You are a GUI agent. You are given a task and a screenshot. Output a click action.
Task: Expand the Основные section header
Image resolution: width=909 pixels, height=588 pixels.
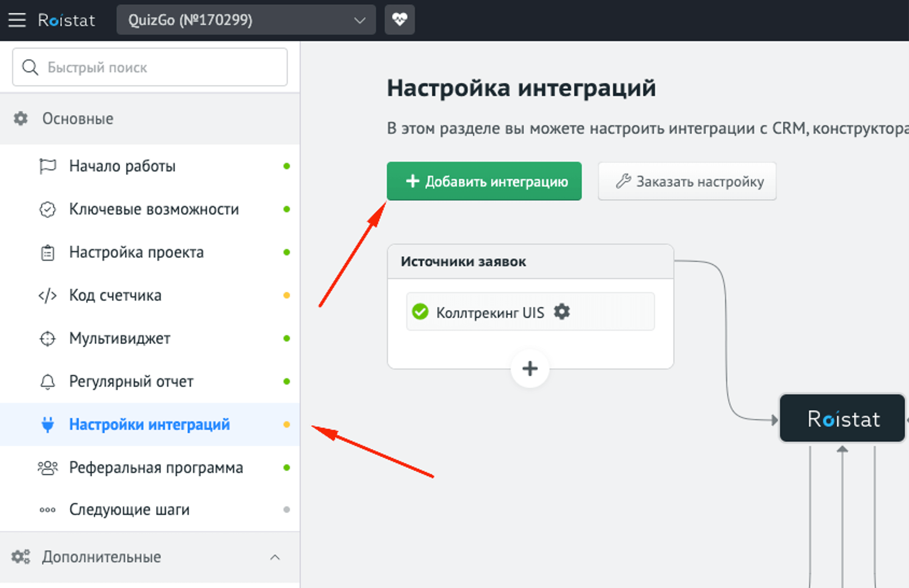pyautogui.click(x=78, y=119)
